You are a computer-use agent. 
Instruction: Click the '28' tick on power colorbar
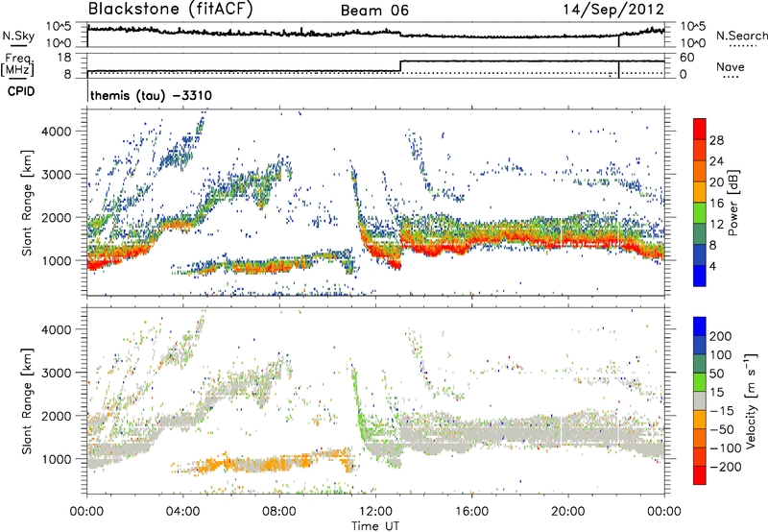[716, 140]
